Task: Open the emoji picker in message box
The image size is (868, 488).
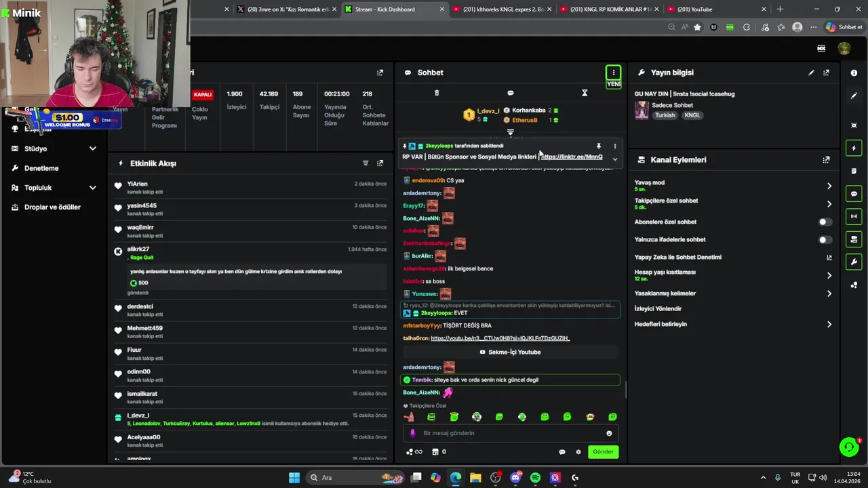Action: (609, 434)
